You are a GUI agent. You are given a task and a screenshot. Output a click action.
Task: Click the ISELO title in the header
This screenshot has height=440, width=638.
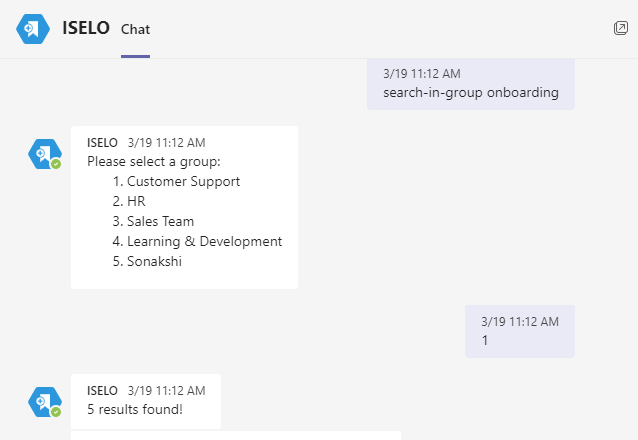[x=86, y=28]
